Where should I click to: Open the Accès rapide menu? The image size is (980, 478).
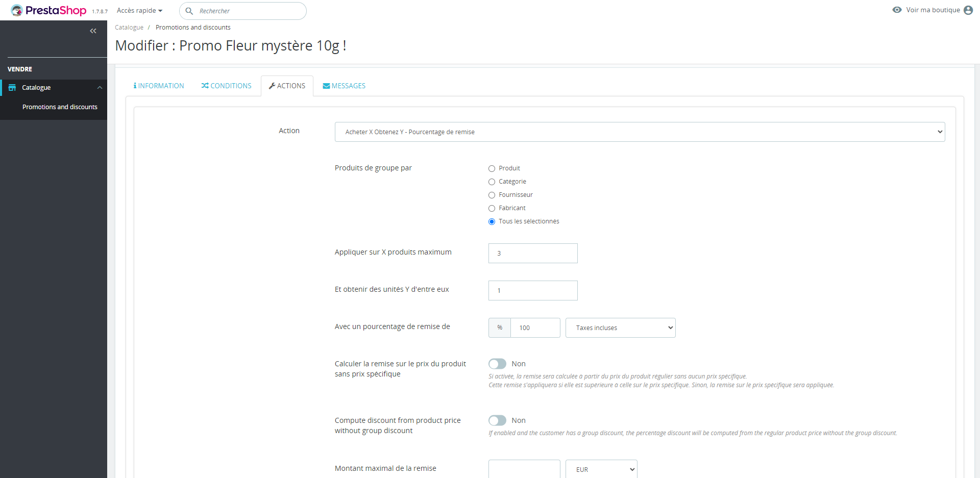point(139,11)
